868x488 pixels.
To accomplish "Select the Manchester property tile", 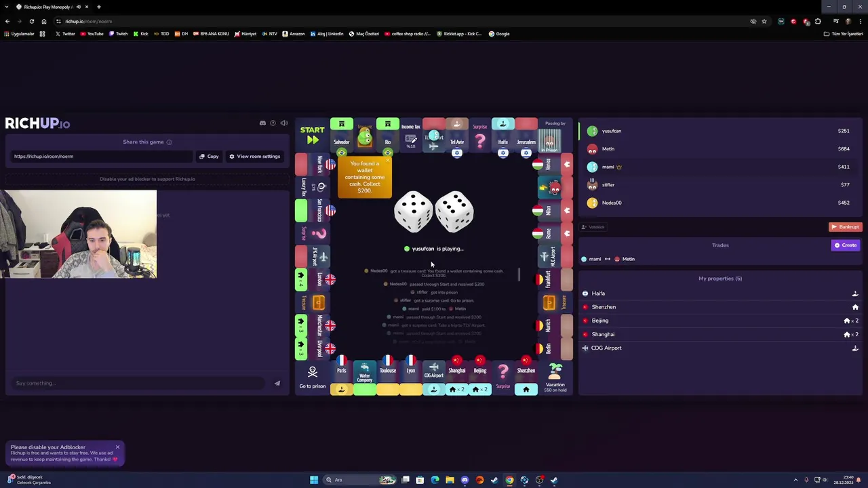I will pos(313,326).
